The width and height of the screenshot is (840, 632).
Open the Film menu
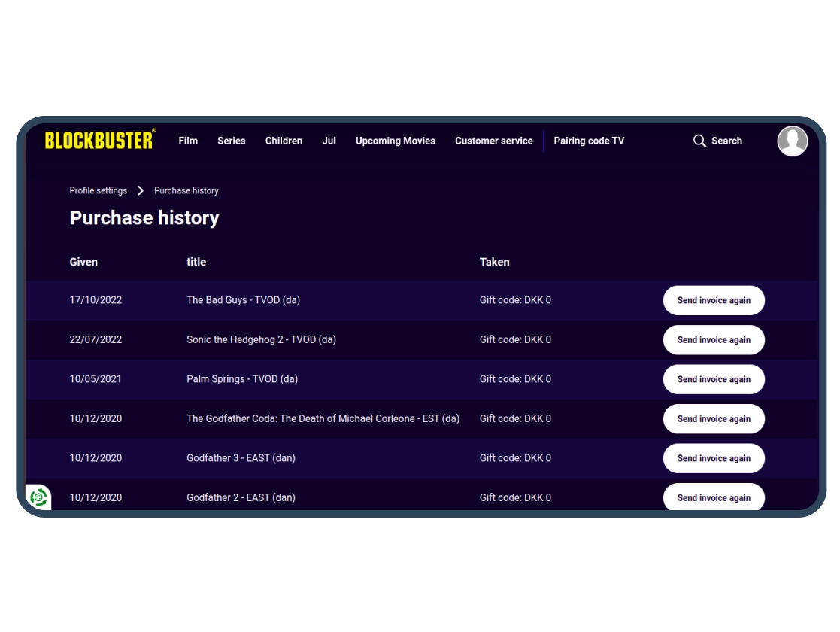point(188,141)
